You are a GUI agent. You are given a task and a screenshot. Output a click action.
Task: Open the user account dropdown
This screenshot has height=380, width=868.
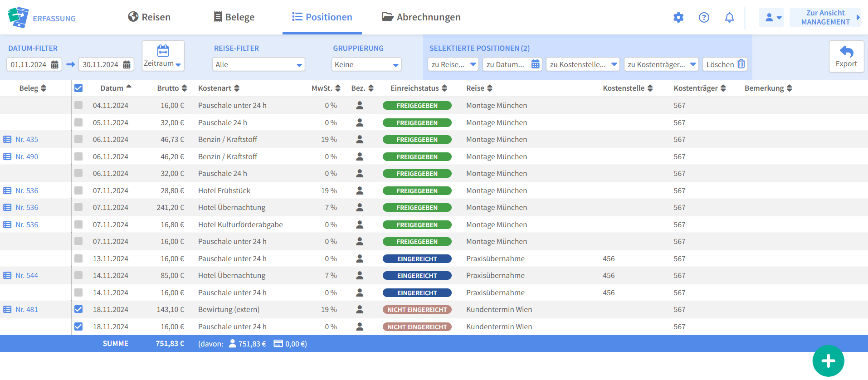point(771,18)
